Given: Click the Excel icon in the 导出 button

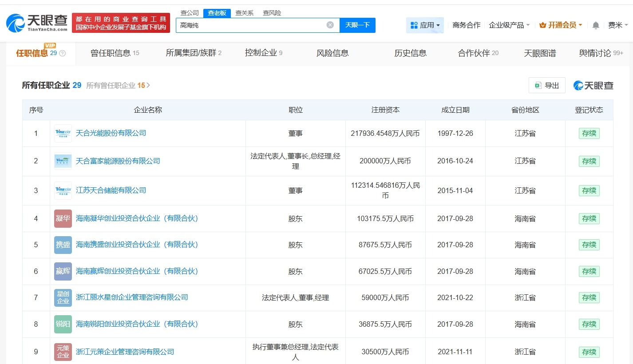Looking at the screenshot, I should [539, 85].
